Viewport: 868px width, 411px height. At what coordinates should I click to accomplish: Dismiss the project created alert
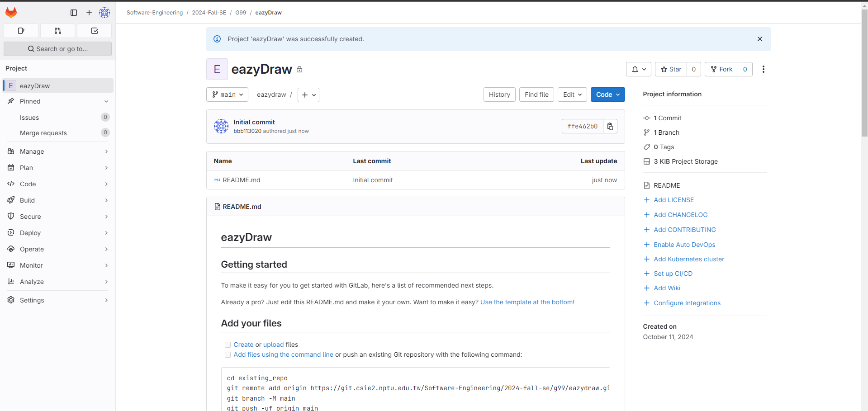point(759,39)
